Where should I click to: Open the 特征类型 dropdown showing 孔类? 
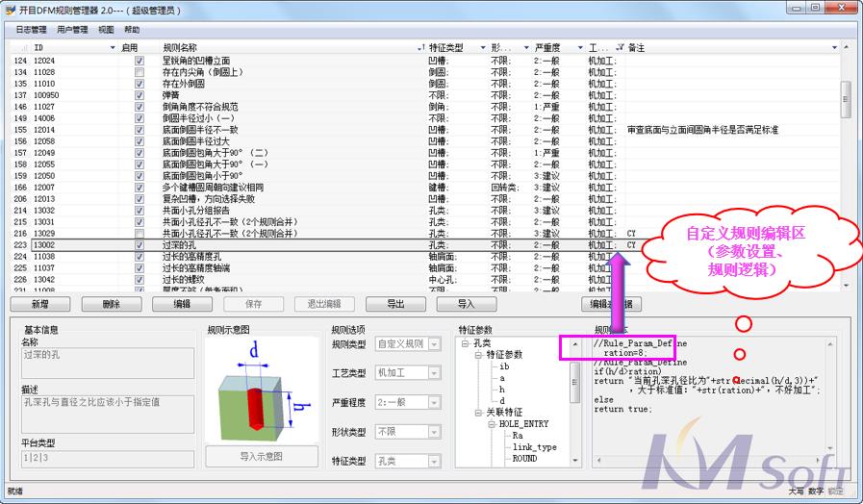[435, 461]
